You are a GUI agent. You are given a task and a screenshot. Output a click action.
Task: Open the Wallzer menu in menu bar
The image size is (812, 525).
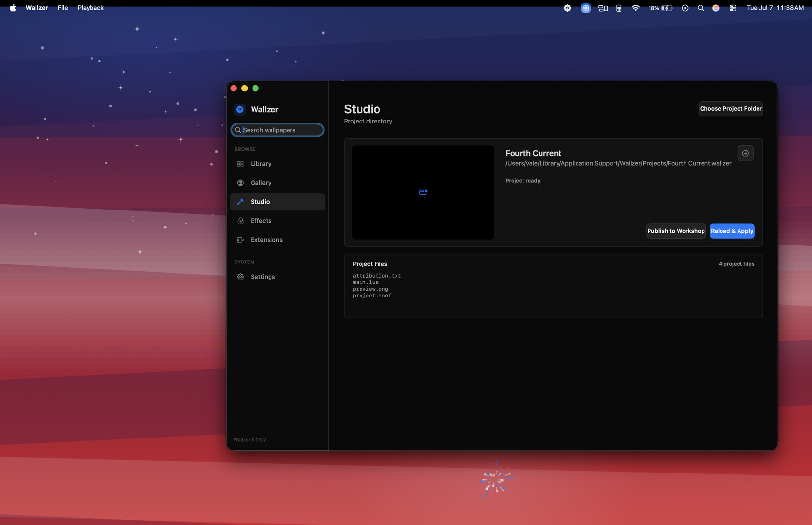click(37, 8)
